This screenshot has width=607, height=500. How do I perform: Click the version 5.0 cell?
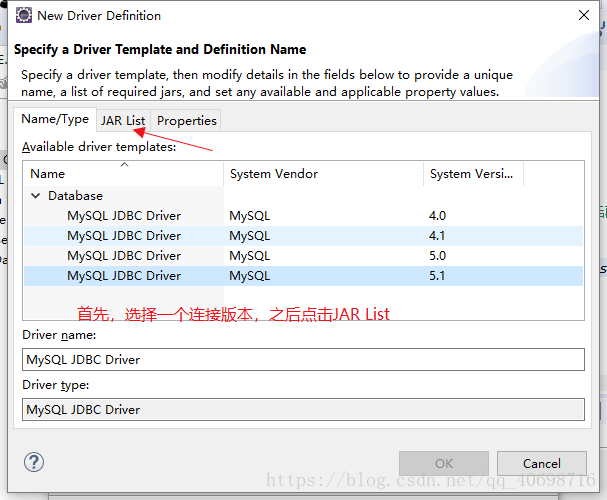tap(437, 256)
